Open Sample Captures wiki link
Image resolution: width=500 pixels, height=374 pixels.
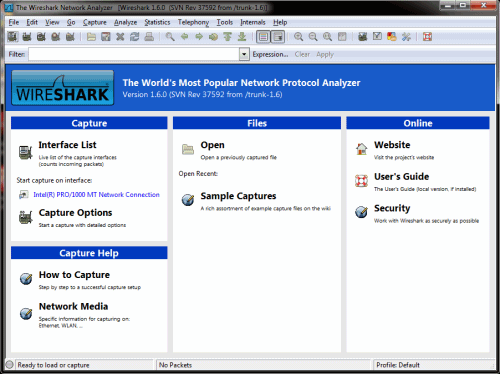pos(238,196)
